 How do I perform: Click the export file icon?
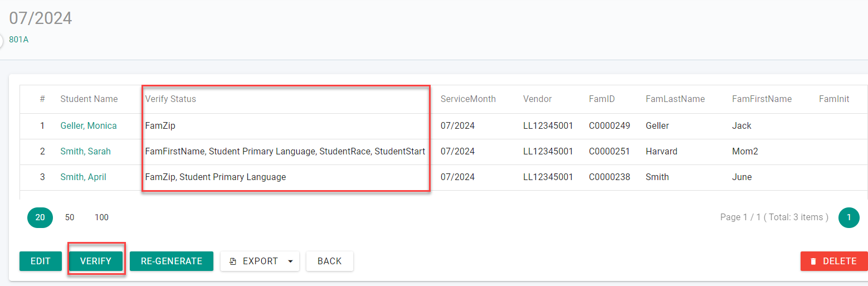[233, 261]
